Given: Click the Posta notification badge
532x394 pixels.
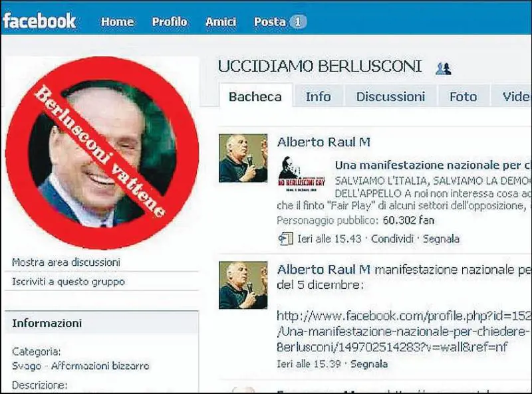Looking at the screenshot, I should pyautogui.click(x=297, y=22).
